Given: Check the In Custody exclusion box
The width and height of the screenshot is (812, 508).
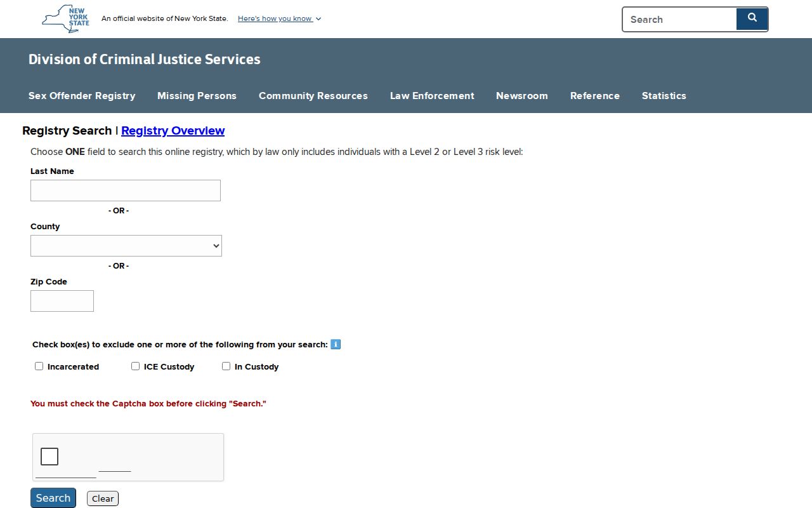Looking at the screenshot, I should click(226, 366).
